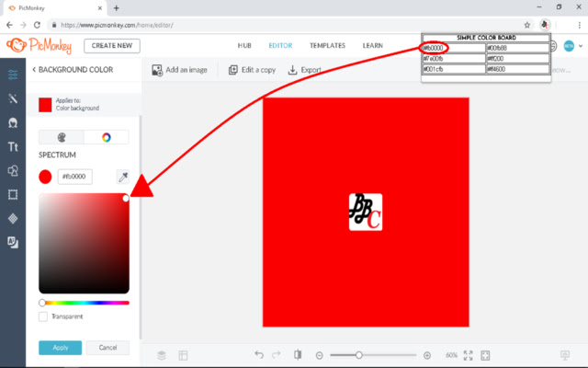Click inside the red spectrum gradient box

(x=84, y=243)
